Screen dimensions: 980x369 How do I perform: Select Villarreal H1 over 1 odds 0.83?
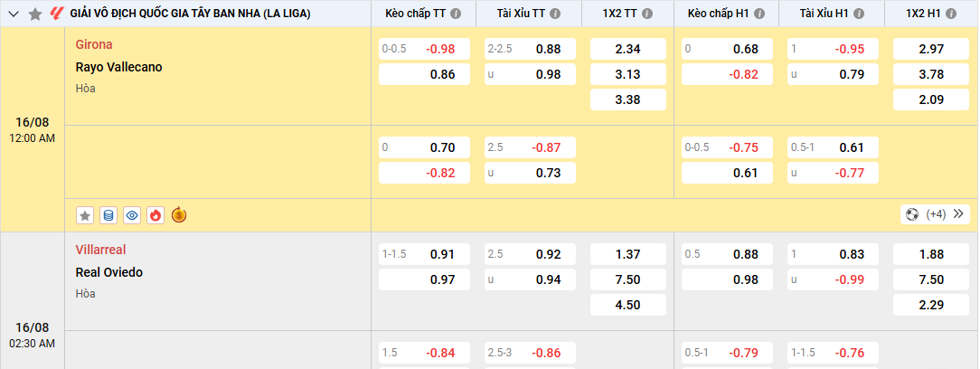click(834, 254)
